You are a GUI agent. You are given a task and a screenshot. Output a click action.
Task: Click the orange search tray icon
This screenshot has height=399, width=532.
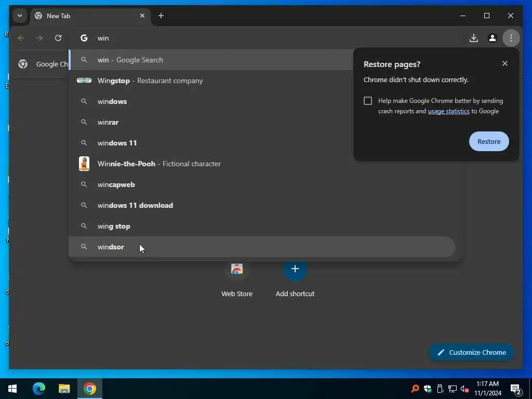[x=415, y=389]
